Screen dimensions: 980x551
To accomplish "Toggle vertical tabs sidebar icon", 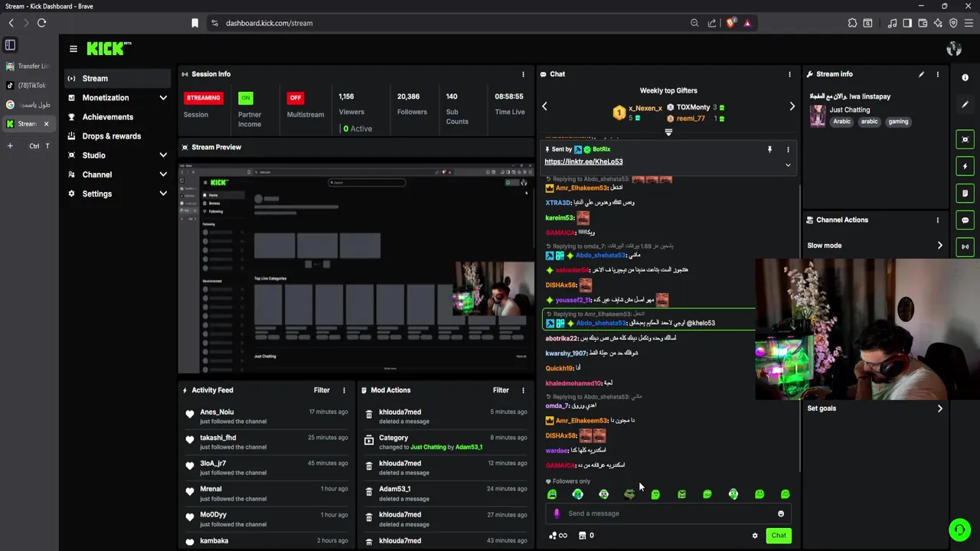I will coord(10,45).
